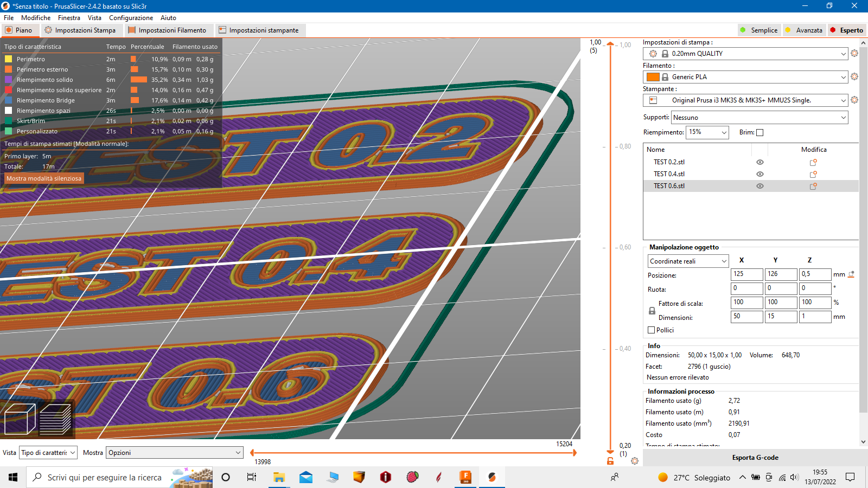Open the layer slider settings cog
Image resolution: width=868 pixels, height=488 pixels.
pos(635,461)
